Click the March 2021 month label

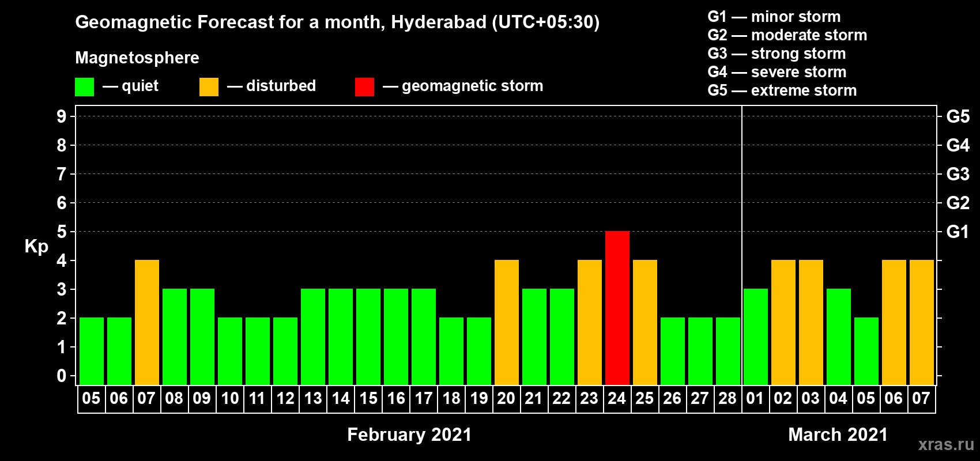coord(838,434)
